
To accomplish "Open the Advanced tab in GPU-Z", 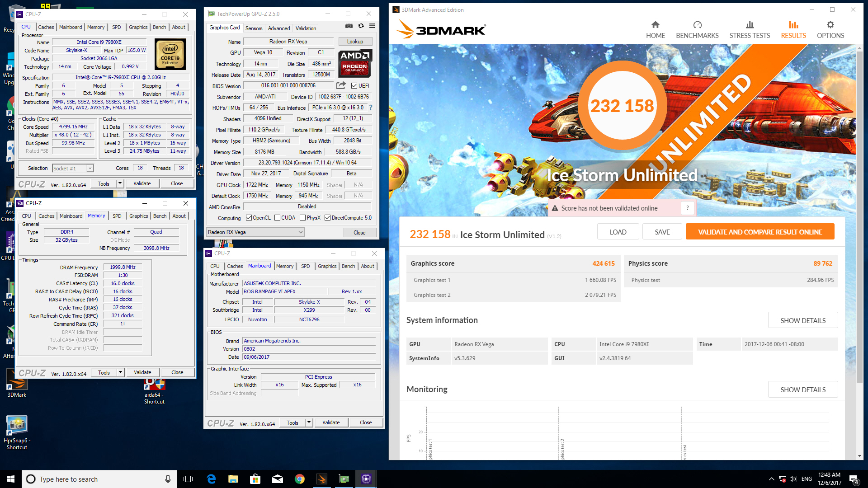I will [x=279, y=28].
